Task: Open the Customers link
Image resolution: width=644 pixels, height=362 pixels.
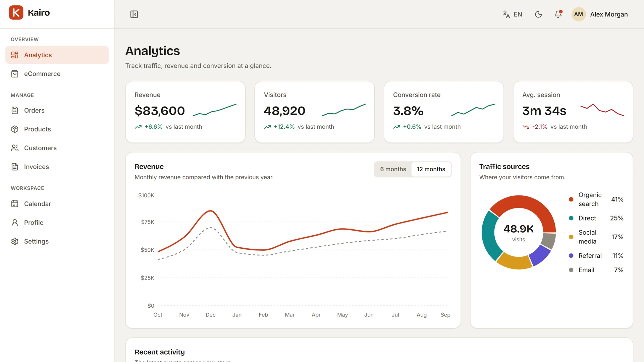Action: pyautogui.click(x=57, y=148)
